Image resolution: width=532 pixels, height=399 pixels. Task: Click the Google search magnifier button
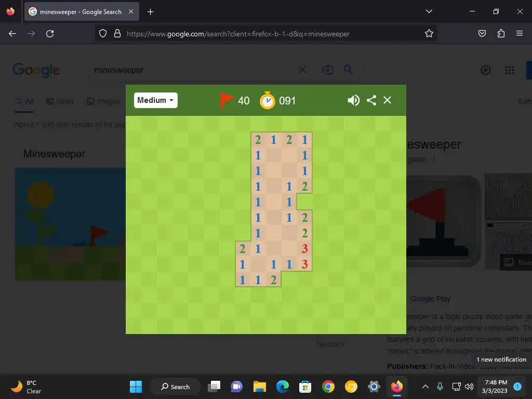[348, 70]
